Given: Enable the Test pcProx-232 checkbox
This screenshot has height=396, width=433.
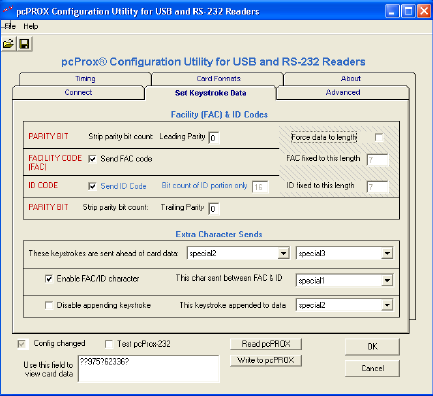Looking at the screenshot, I should tap(109, 344).
